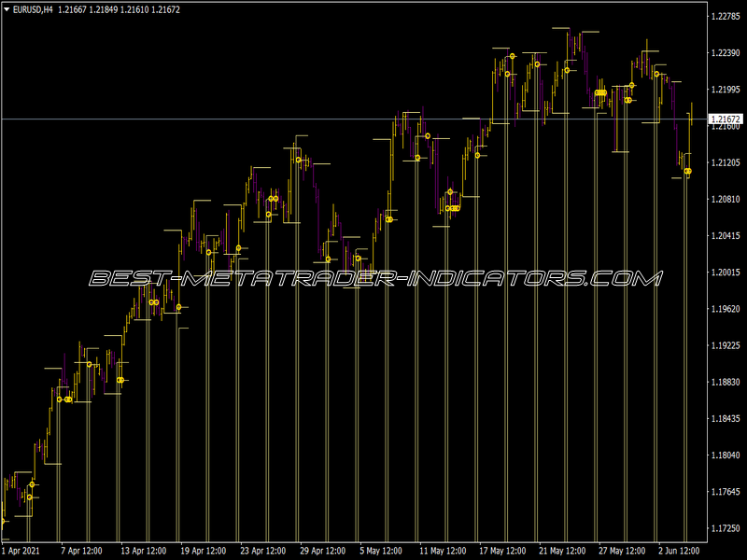
Task: Click the 17 May 12:00 time label
Action: point(502,551)
